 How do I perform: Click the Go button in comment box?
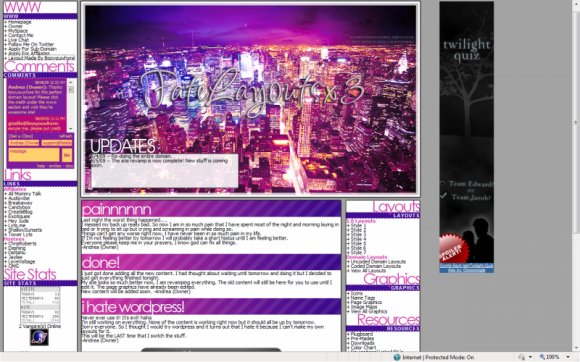[67, 155]
